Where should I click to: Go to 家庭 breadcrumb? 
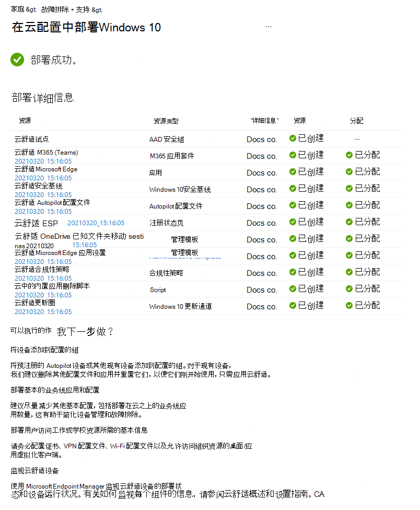coord(18,9)
